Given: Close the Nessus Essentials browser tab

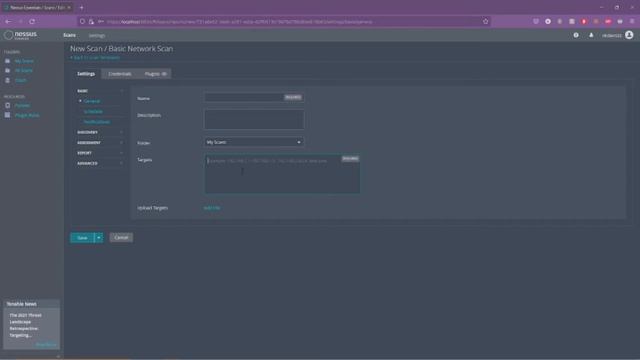Looking at the screenshot, I should click(69, 7).
